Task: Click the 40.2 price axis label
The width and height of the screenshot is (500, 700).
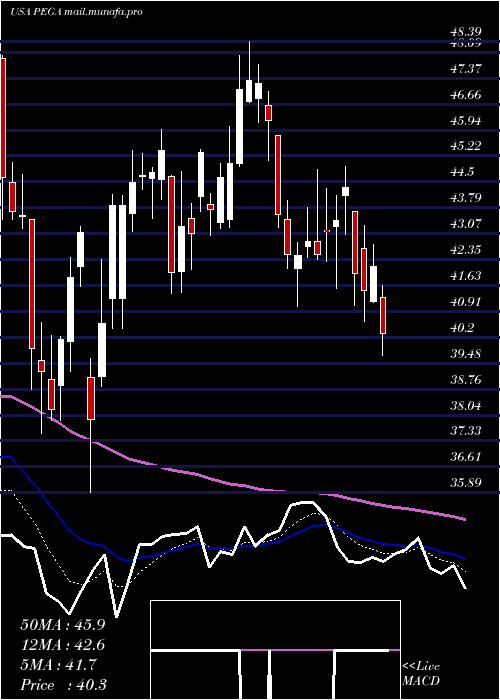Action: 462,328
